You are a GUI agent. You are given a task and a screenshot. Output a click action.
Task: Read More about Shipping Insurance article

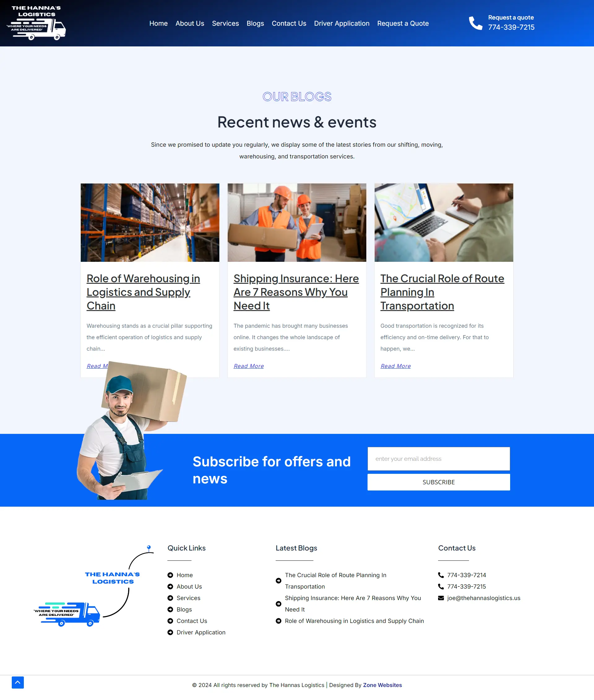pyautogui.click(x=248, y=366)
